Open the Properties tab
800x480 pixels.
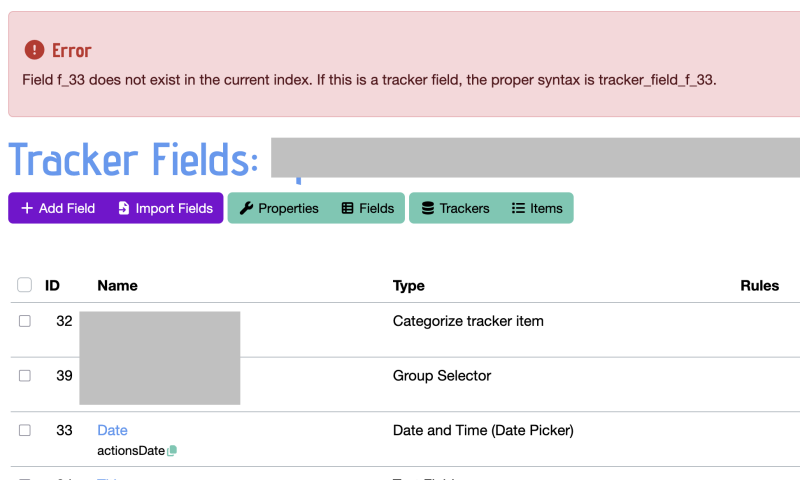coord(279,208)
